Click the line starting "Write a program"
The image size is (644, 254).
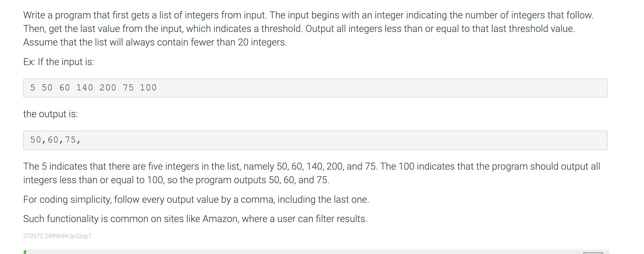308,15
